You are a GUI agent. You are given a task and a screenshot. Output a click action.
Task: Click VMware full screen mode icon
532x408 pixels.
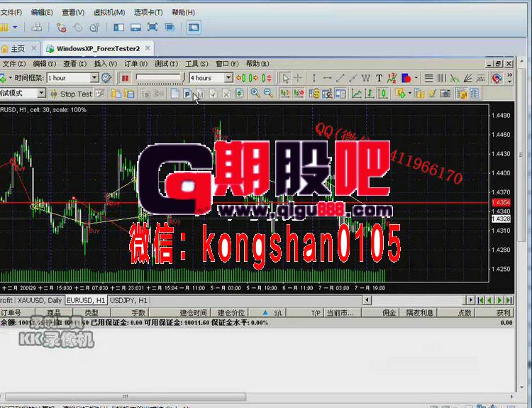[x=153, y=28]
